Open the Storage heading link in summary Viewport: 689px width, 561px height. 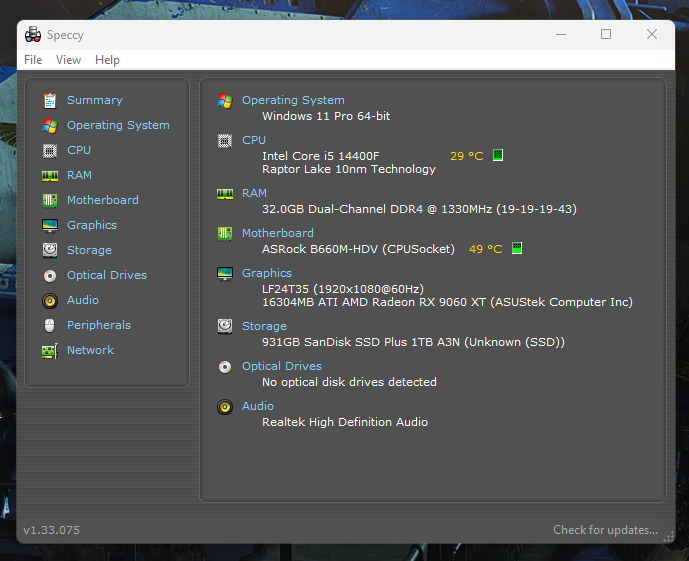click(264, 326)
